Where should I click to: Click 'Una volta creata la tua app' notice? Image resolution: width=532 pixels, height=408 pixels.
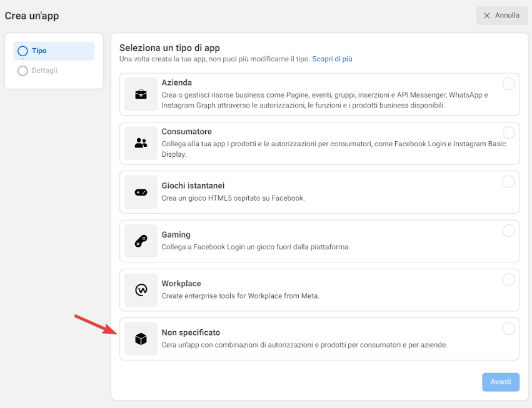(x=215, y=59)
